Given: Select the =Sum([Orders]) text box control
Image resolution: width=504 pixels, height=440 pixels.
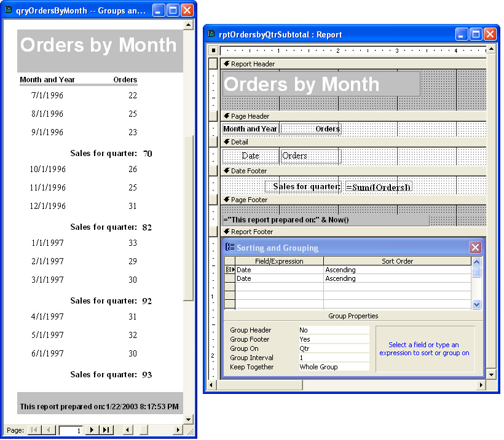Looking at the screenshot, I should coord(379,187).
